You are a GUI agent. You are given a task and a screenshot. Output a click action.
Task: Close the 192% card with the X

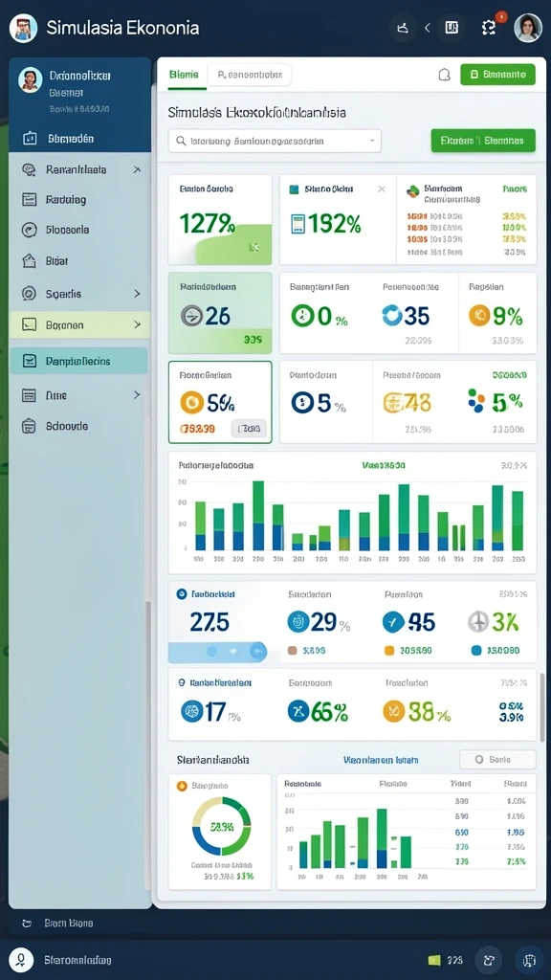point(381,189)
